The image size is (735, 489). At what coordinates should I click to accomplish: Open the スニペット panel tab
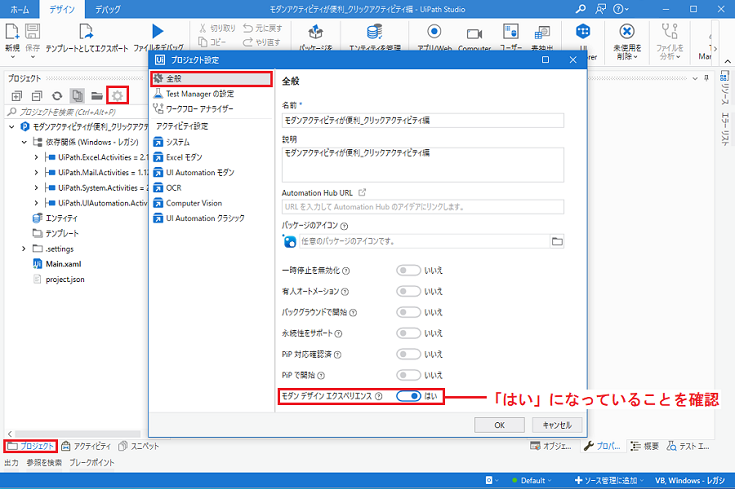[x=139, y=446]
